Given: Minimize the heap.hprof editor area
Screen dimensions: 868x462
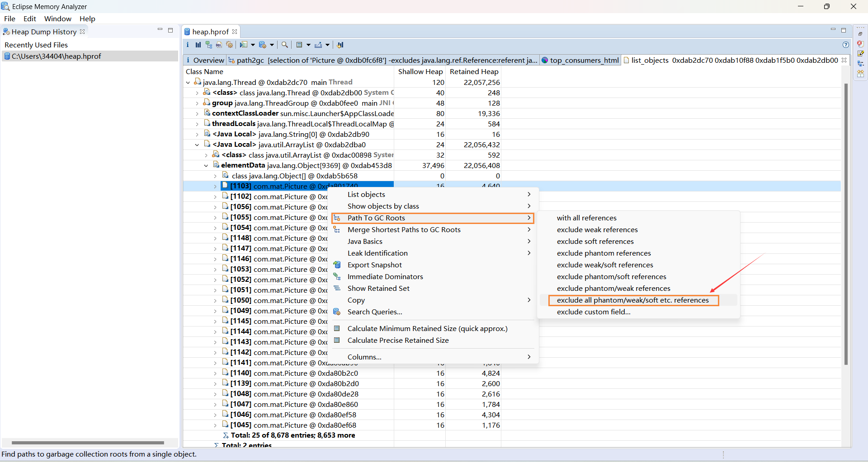Looking at the screenshot, I should click(833, 30).
